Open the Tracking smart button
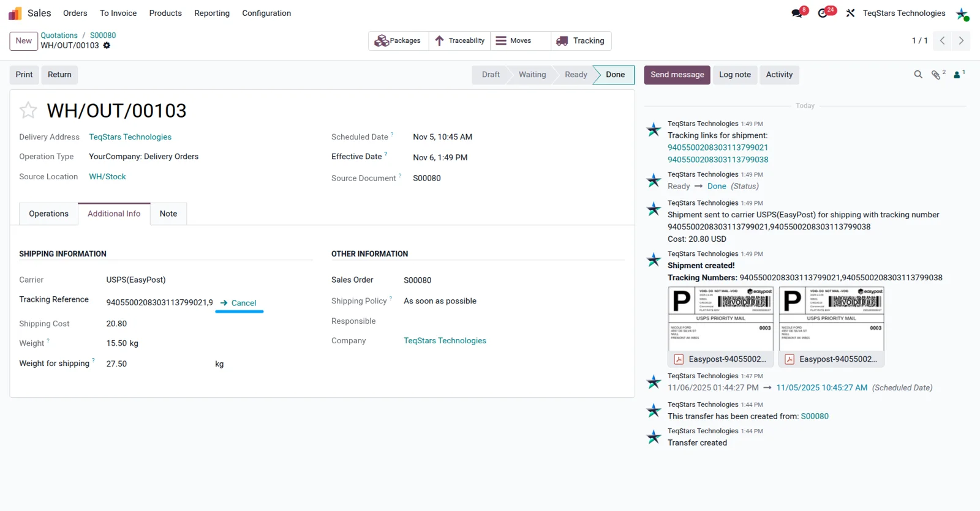 (x=581, y=40)
